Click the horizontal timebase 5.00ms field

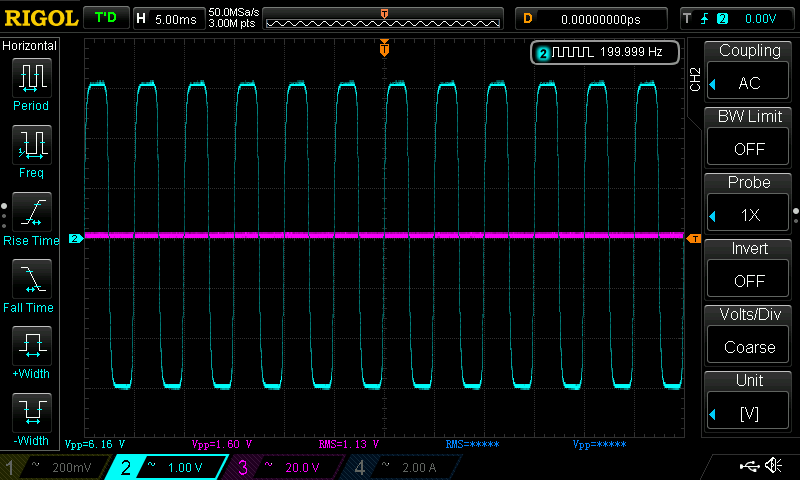[168, 19]
